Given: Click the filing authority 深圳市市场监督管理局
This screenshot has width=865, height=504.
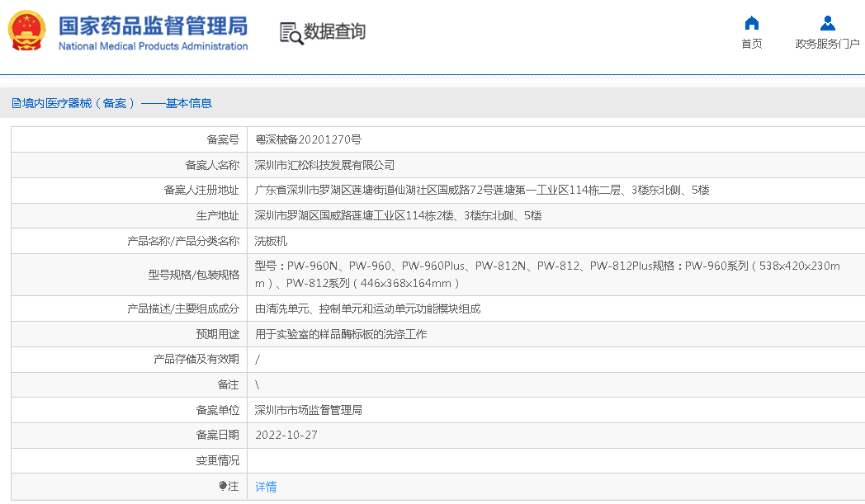Looking at the screenshot, I should [x=308, y=410].
